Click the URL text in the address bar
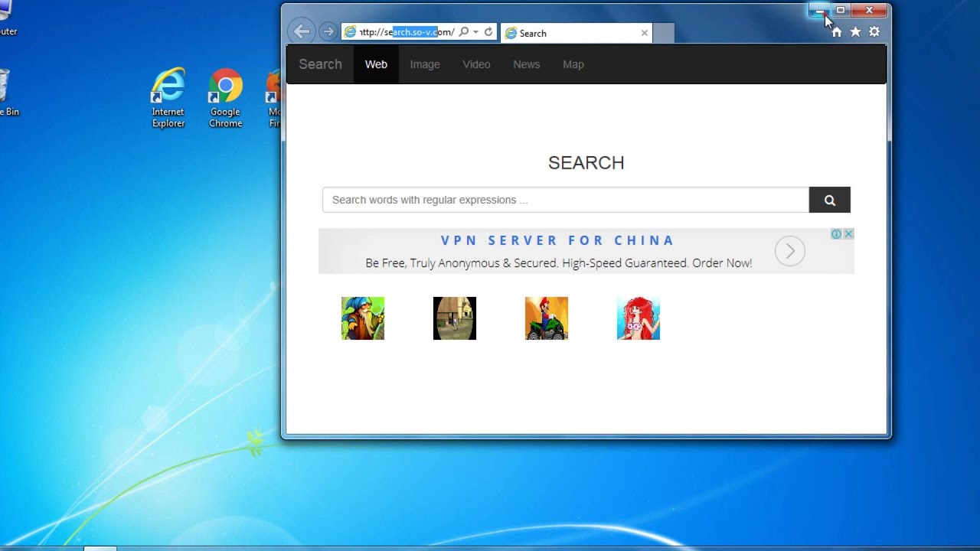Image resolution: width=980 pixels, height=551 pixels. pyautogui.click(x=407, y=32)
